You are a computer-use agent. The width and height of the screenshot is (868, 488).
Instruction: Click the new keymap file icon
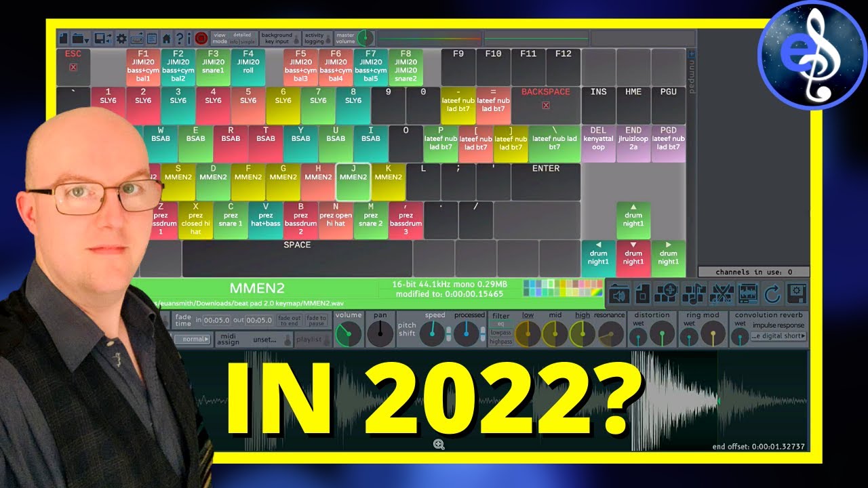tap(63, 39)
